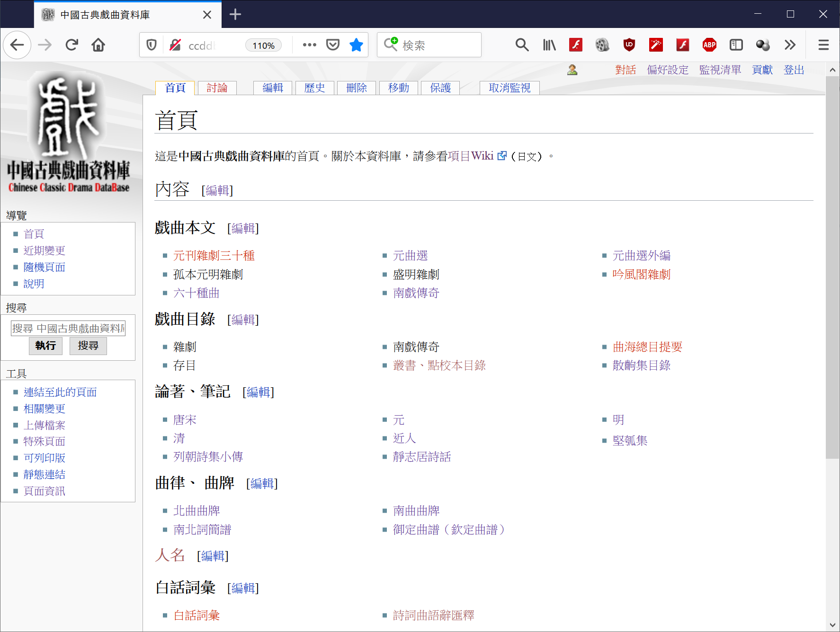This screenshot has height=632, width=840.
Task: Open the page actions three-dot menu
Action: click(x=309, y=45)
